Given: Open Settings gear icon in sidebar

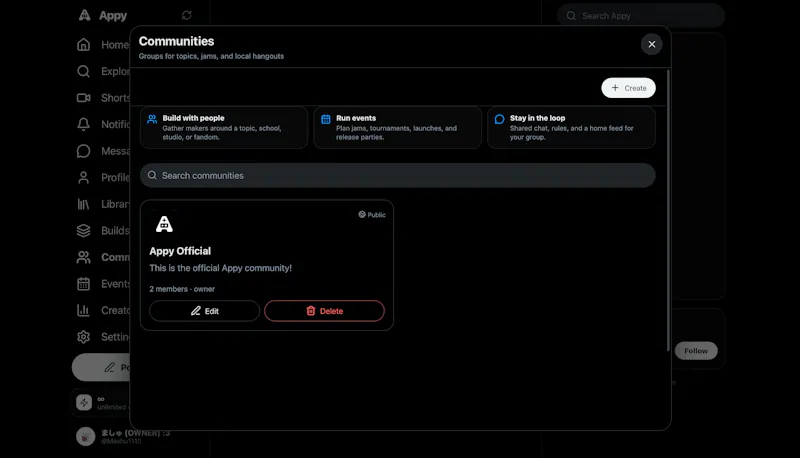Looking at the screenshot, I should click(x=83, y=337).
